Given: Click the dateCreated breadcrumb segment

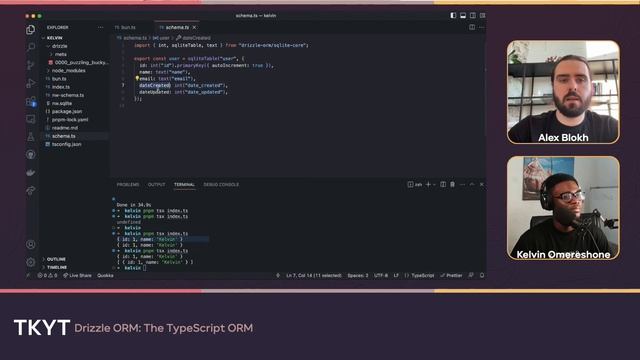Looking at the screenshot, I should (x=193, y=38).
